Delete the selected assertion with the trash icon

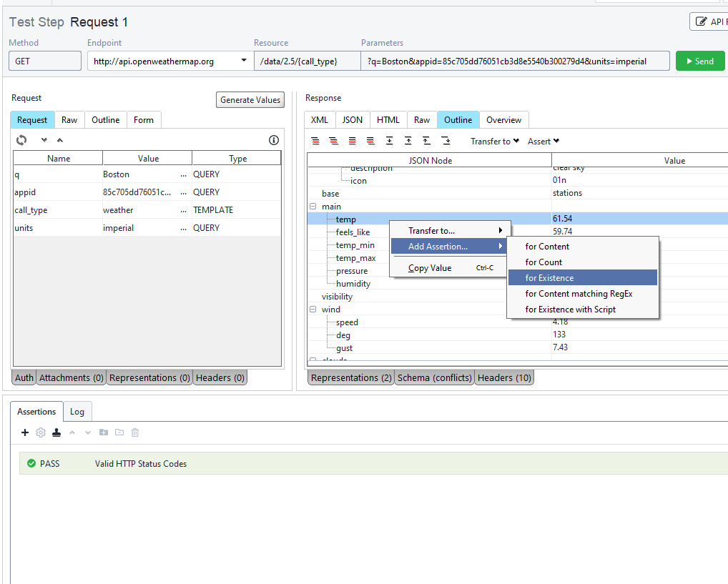click(134, 432)
